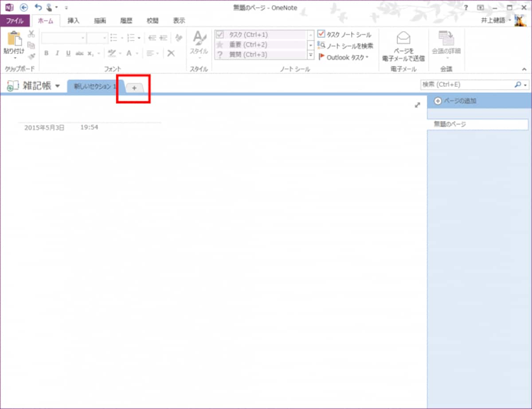
Task: Click the notebook icon beside 雑記帳
Action: coord(13,86)
